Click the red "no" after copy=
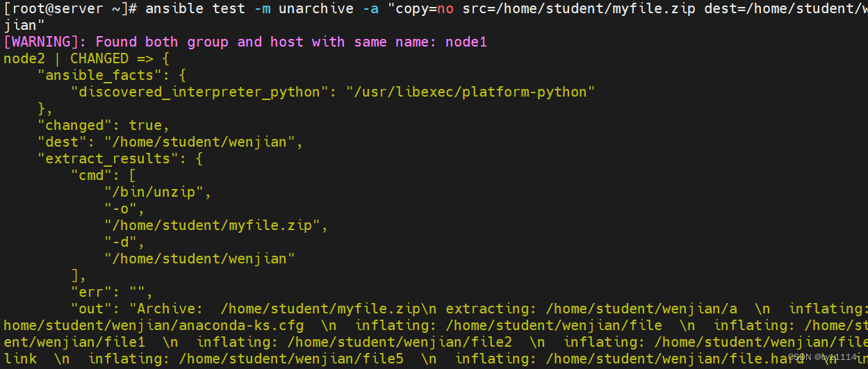868x369 pixels. (445, 9)
